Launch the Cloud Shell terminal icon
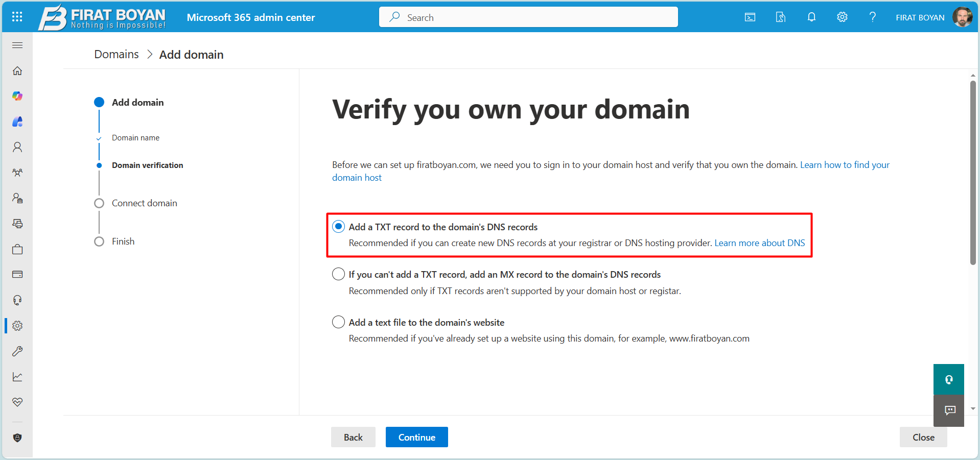980x460 pixels. pos(750,17)
